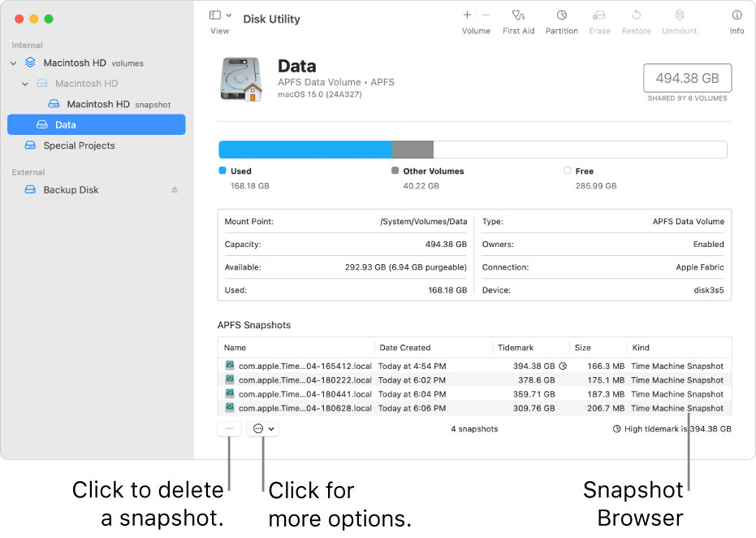Eject the Backup Disk

tap(175, 189)
